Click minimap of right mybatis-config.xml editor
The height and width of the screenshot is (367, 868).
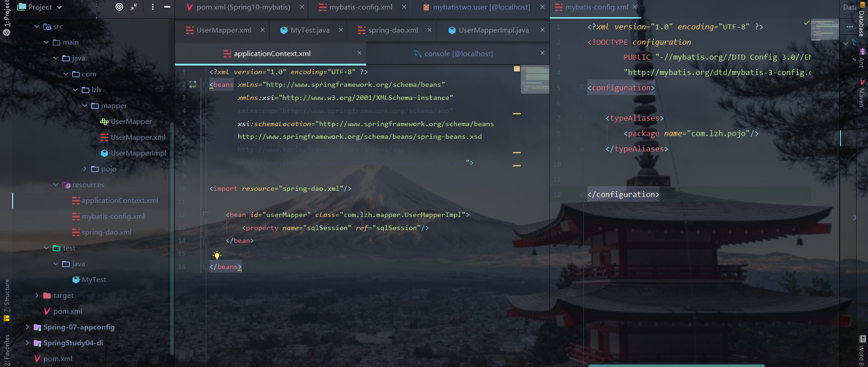(825, 30)
